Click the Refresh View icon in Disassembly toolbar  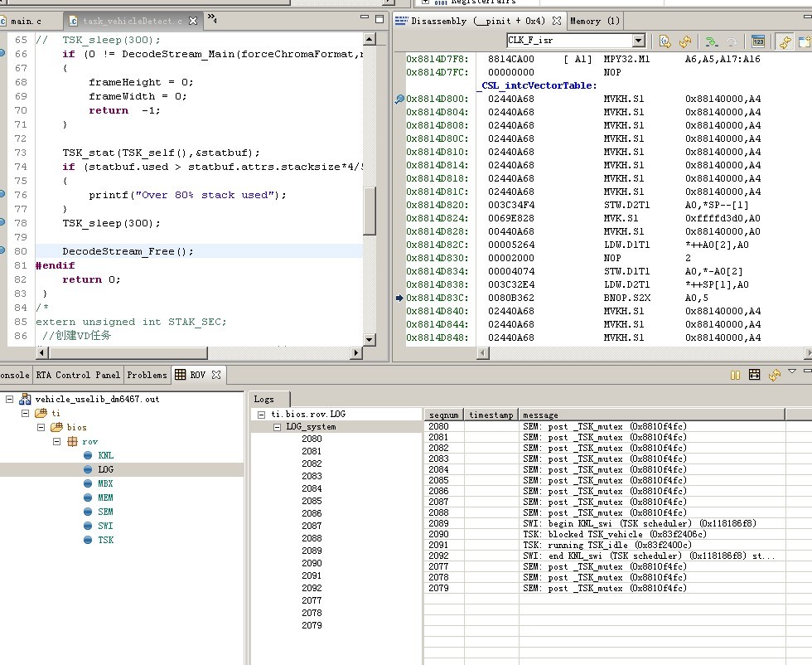pos(685,41)
